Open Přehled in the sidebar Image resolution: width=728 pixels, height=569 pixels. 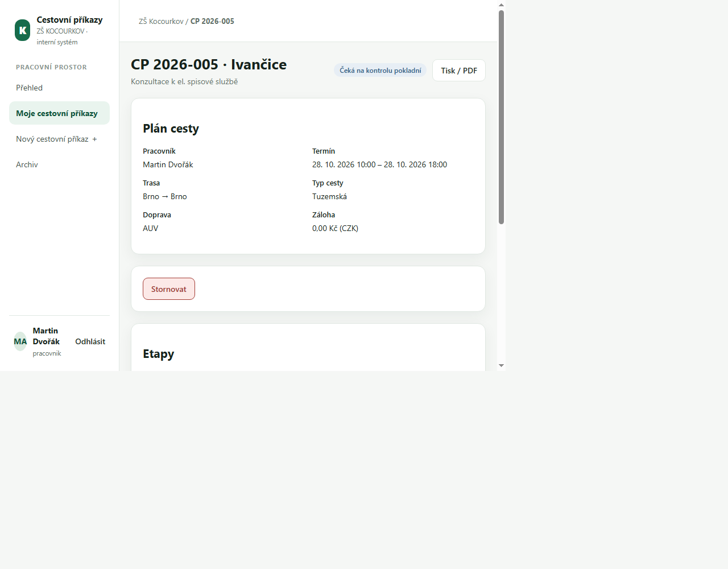point(59,88)
